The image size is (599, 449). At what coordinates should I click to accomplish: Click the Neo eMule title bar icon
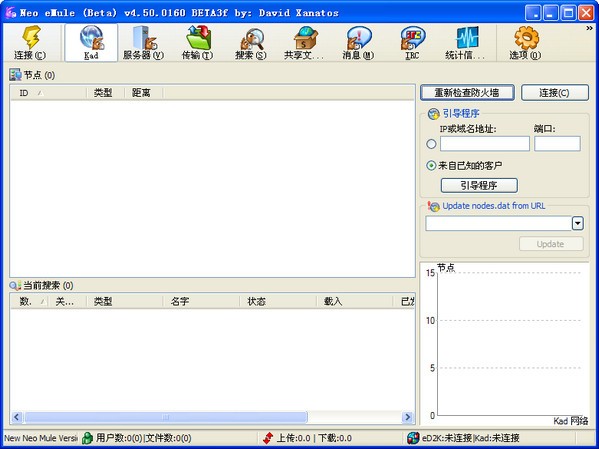10,13
